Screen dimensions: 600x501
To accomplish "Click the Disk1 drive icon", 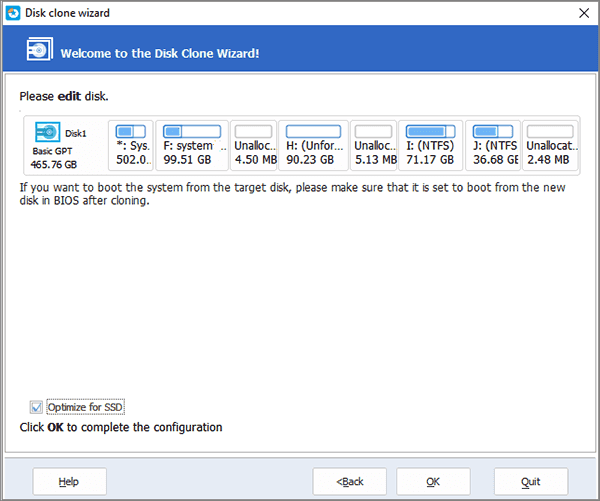I will pyautogui.click(x=47, y=132).
